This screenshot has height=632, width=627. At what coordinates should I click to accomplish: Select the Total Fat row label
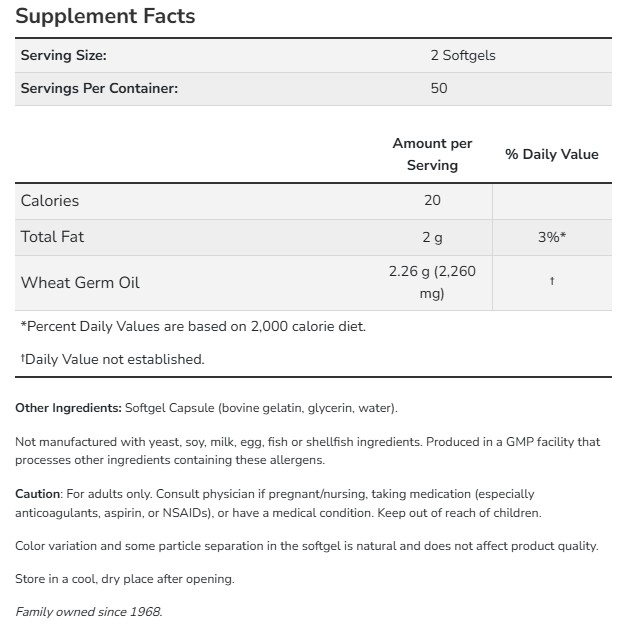coord(53,237)
